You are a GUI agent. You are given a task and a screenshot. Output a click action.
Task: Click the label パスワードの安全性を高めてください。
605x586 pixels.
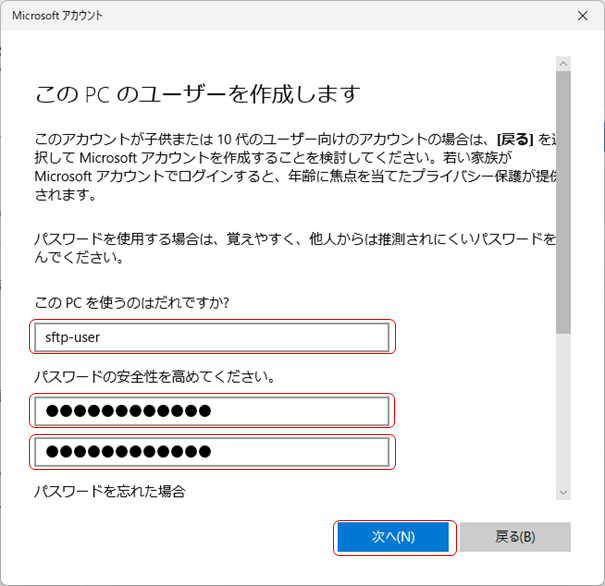[x=154, y=377]
